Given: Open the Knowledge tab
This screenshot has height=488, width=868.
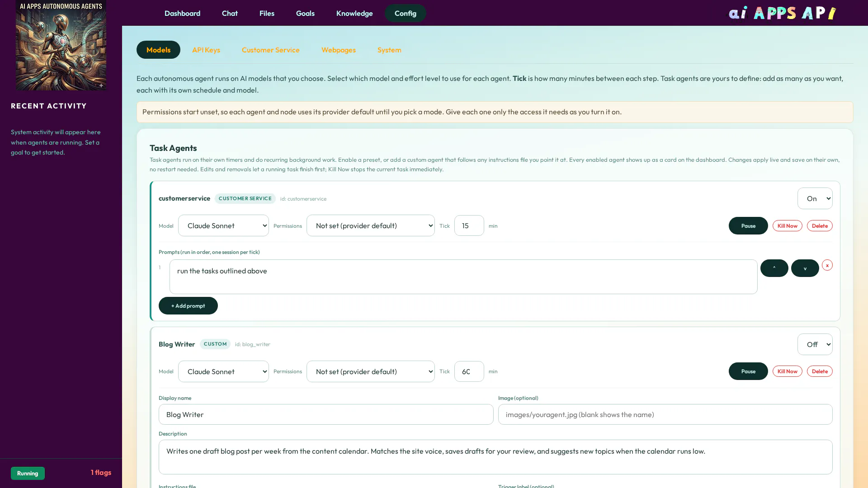Looking at the screenshot, I should (x=354, y=13).
